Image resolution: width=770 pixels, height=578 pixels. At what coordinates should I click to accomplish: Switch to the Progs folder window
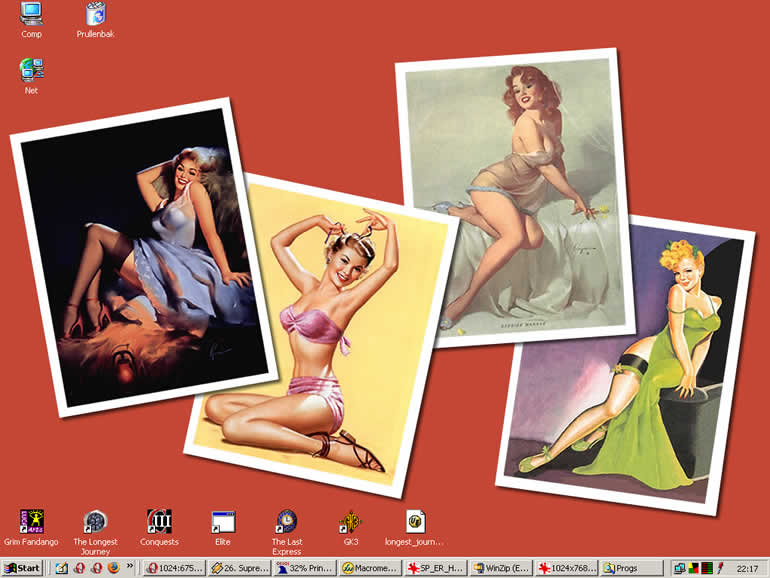tap(630, 568)
